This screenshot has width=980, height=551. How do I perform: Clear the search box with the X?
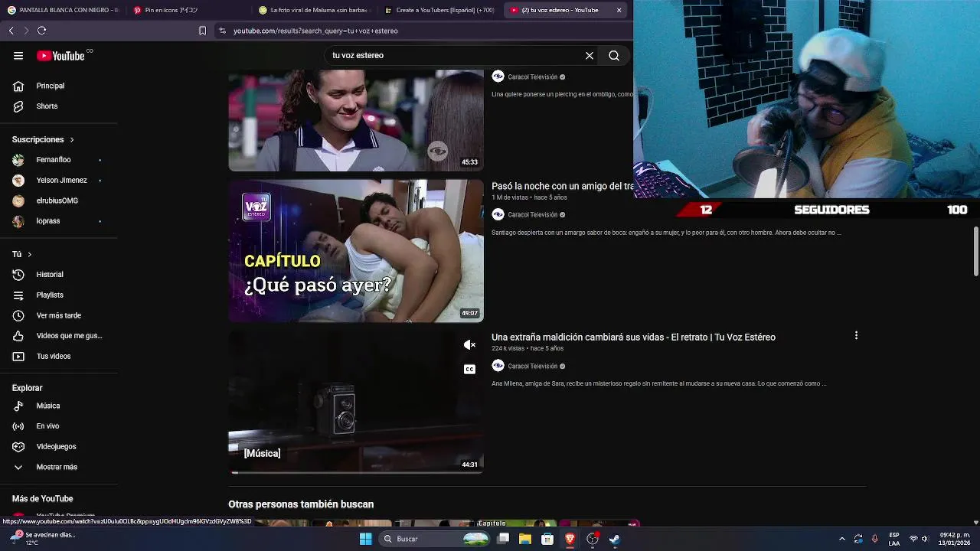click(590, 55)
